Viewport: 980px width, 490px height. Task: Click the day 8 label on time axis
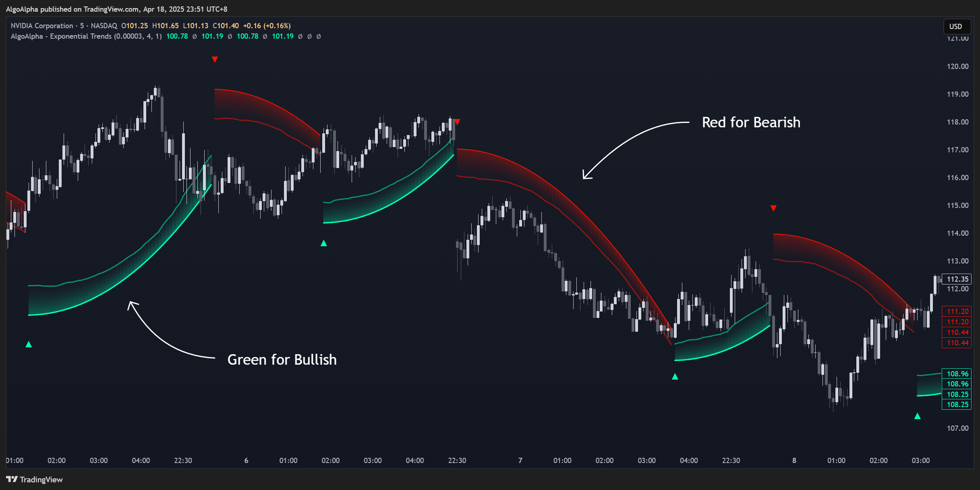(x=794, y=460)
